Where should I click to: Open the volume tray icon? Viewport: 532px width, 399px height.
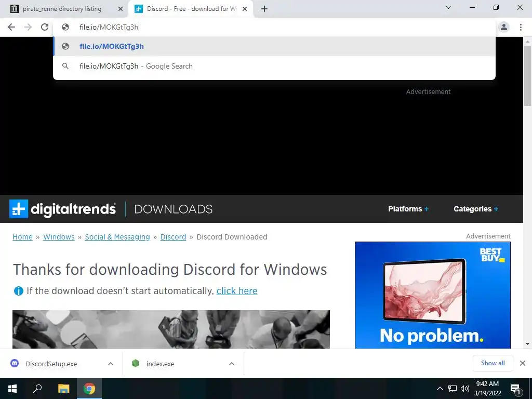pos(465,389)
